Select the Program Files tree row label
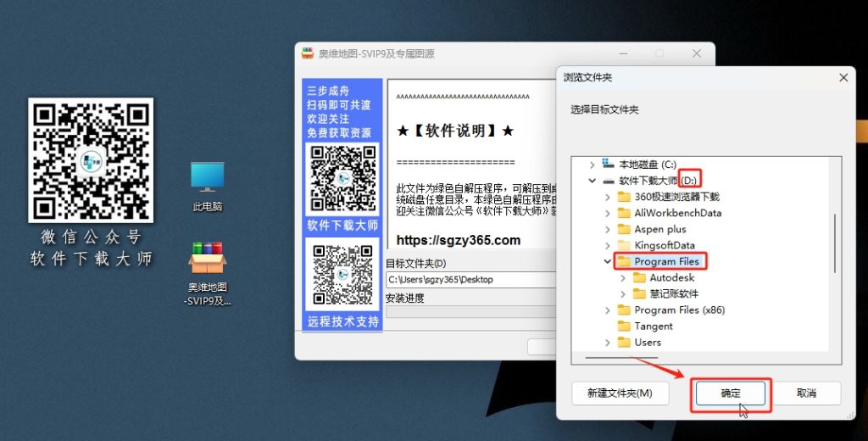Screen dimensions: 868x441 coord(667,261)
